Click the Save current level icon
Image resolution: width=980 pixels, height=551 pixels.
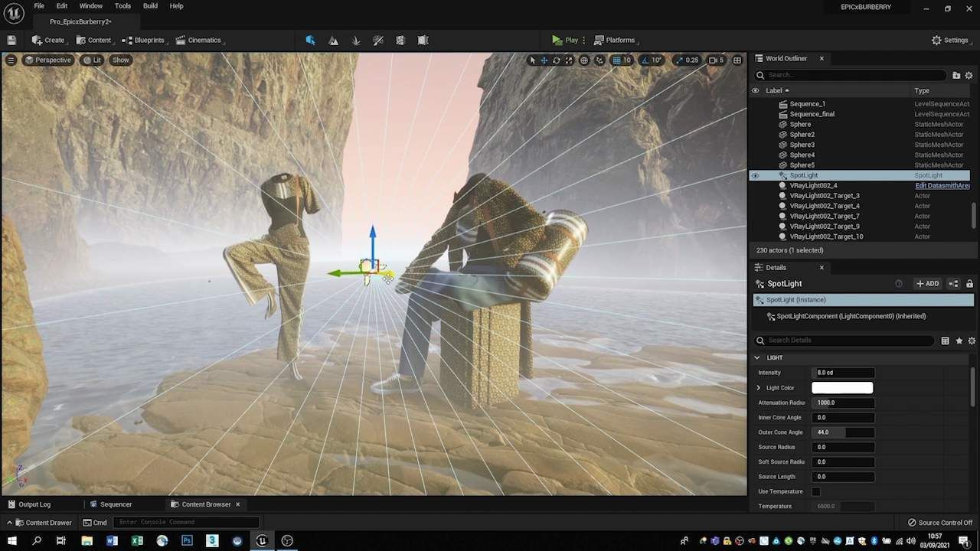(x=11, y=40)
